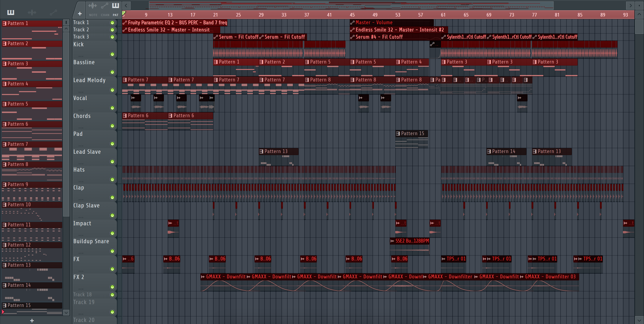Mute the Vocal track
Screen dimensions: 644x324
(112, 108)
